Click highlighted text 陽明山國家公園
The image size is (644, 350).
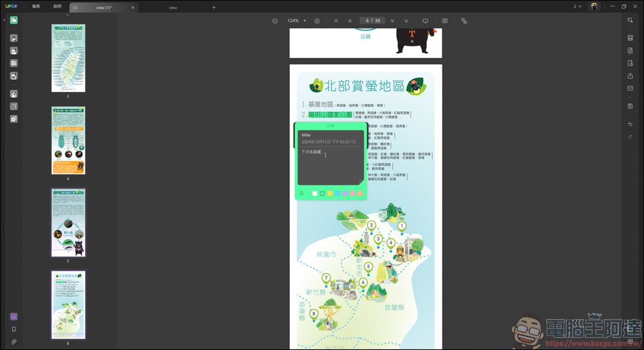pyautogui.click(x=330, y=115)
